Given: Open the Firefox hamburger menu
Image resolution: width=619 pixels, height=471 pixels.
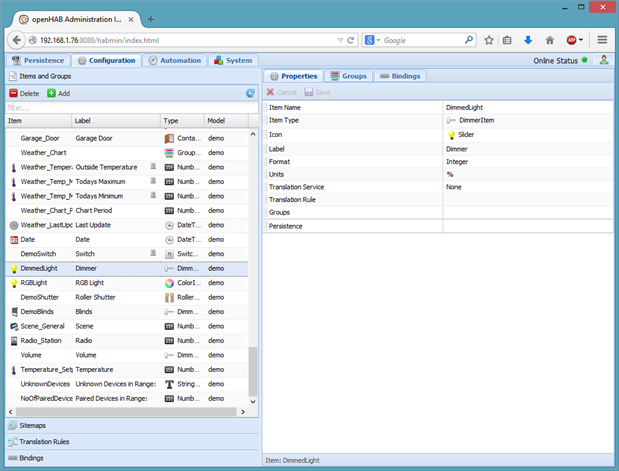Looking at the screenshot, I should click(603, 40).
